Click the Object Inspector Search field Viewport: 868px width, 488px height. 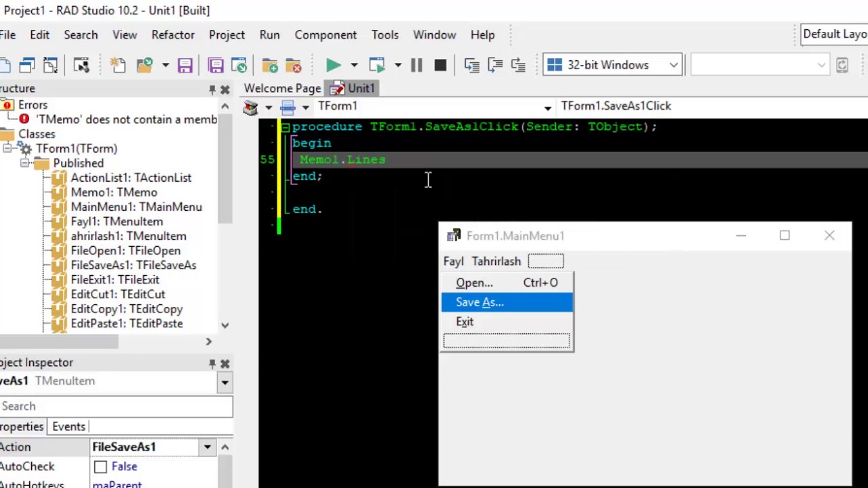(x=116, y=407)
